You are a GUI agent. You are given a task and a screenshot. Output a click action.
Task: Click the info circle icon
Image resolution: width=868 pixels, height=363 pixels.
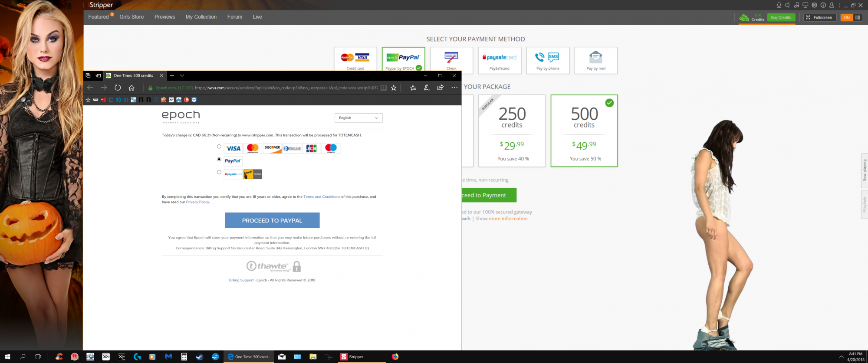click(823, 5)
